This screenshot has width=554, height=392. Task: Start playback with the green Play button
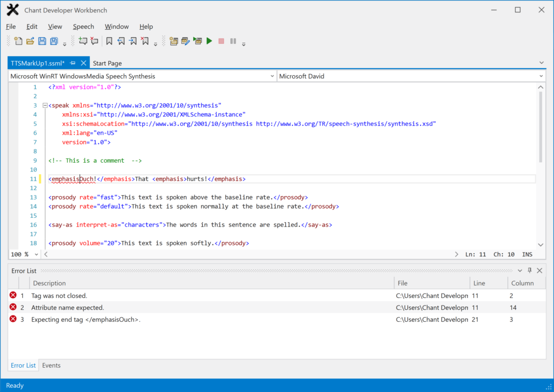209,41
